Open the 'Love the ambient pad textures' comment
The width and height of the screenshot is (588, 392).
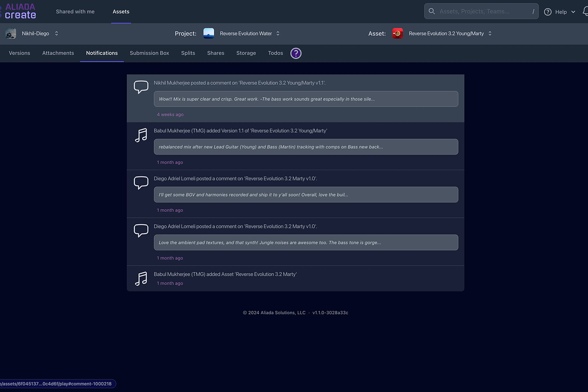pyautogui.click(x=305, y=243)
